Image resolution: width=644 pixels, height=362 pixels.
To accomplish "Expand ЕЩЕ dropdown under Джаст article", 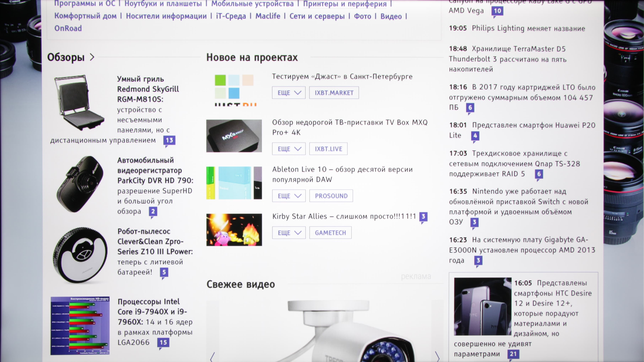I will [x=289, y=93].
